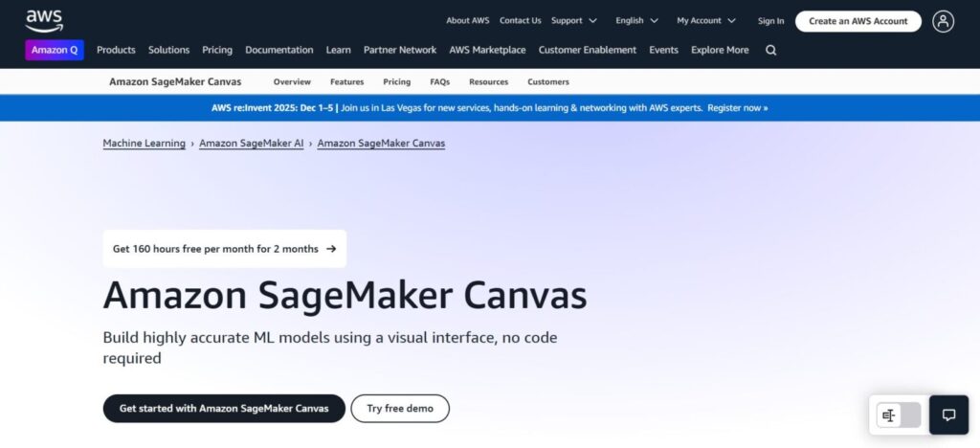980x448 pixels.
Task: Expand the English language dropdown
Action: click(636, 21)
